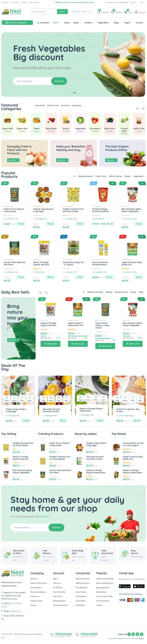Click Seeds of Change sold progress bar
147x644 pixels.
50,336
